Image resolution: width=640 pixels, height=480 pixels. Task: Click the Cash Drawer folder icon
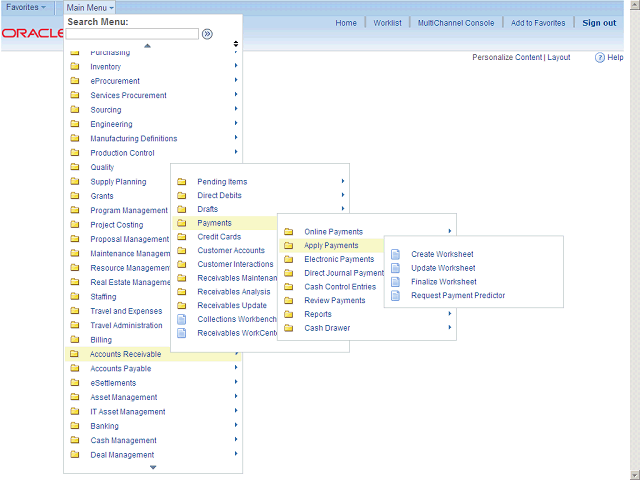pos(289,328)
